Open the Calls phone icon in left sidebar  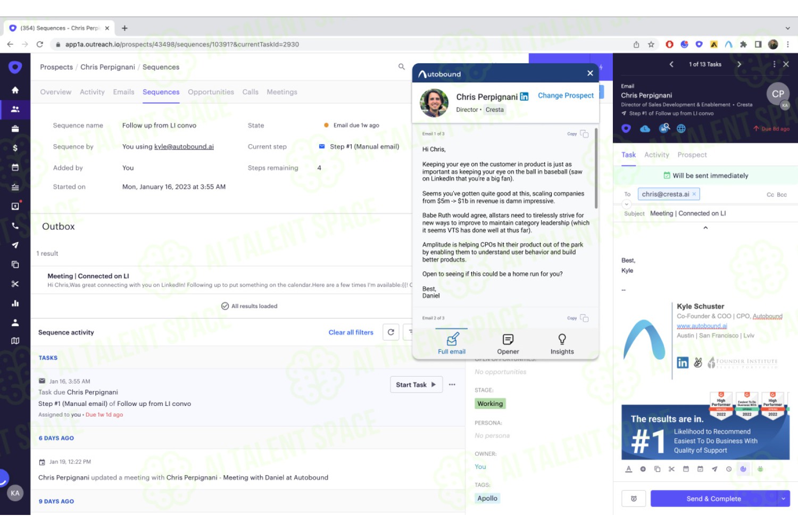click(x=15, y=226)
